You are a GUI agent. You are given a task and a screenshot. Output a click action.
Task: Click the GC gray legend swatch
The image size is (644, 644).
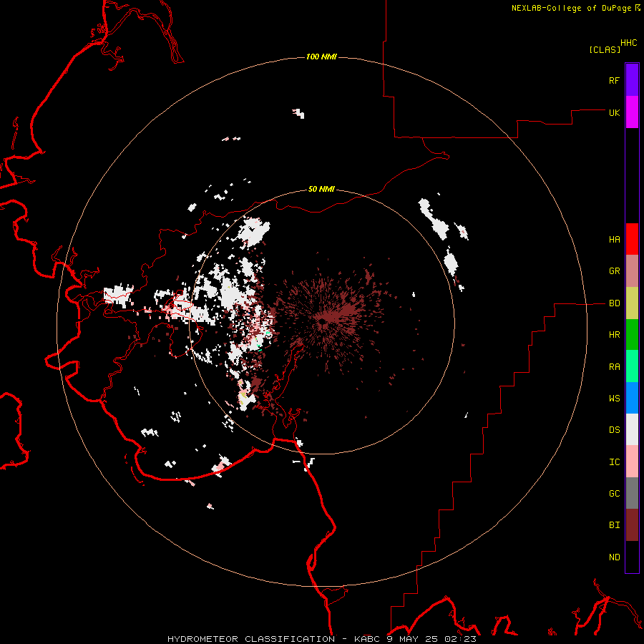coord(632,493)
